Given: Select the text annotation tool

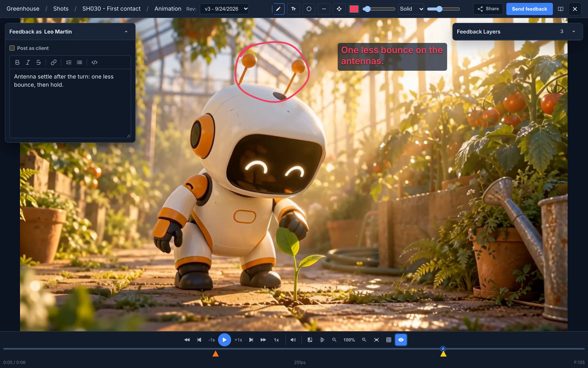Looking at the screenshot, I should click(294, 9).
